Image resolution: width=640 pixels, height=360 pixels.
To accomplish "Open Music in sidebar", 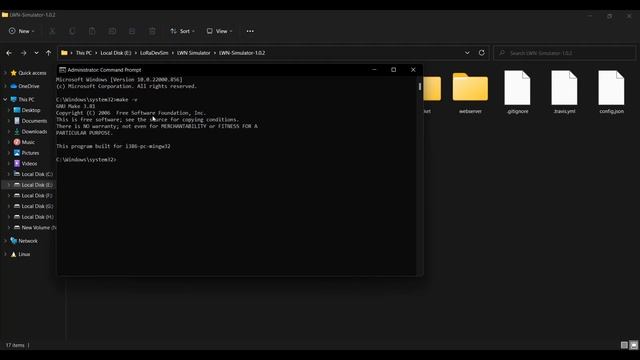I will click(x=28, y=142).
